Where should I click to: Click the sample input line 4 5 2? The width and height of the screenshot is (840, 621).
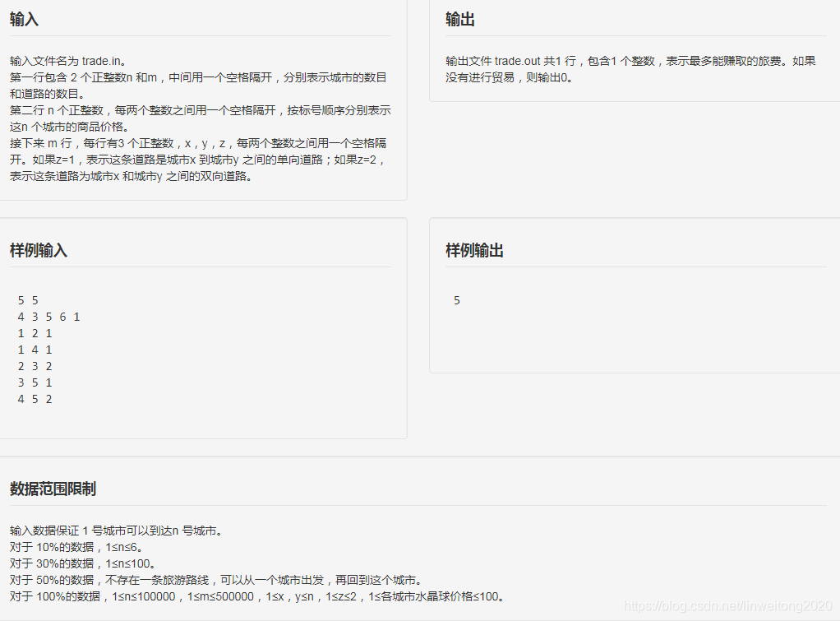point(33,398)
